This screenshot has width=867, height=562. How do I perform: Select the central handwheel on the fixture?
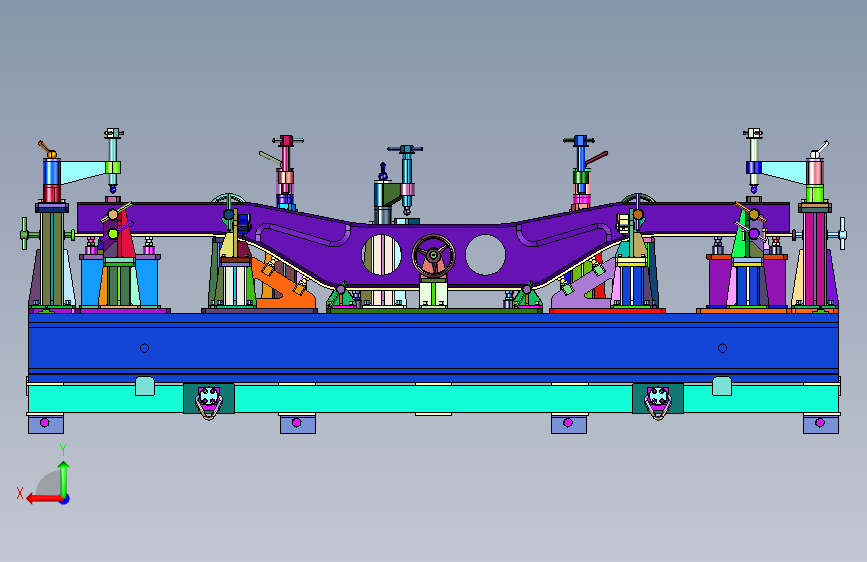click(434, 255)
